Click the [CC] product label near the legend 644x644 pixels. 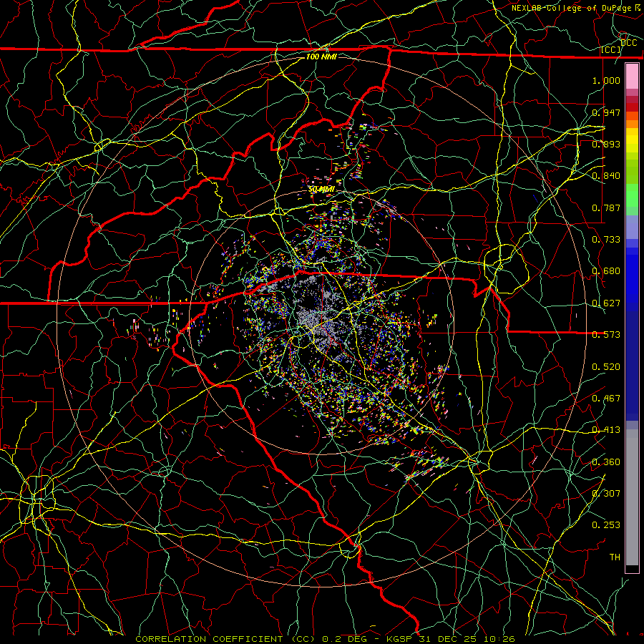(x=611, y=49)
